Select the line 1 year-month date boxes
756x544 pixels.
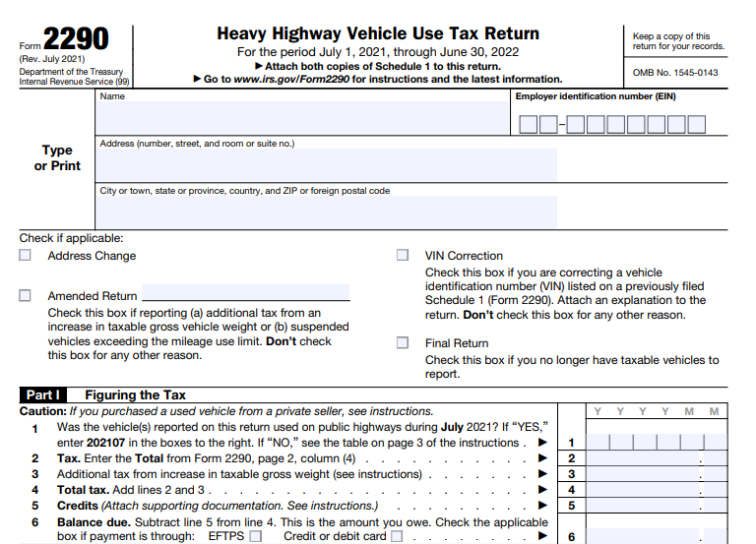657,442
